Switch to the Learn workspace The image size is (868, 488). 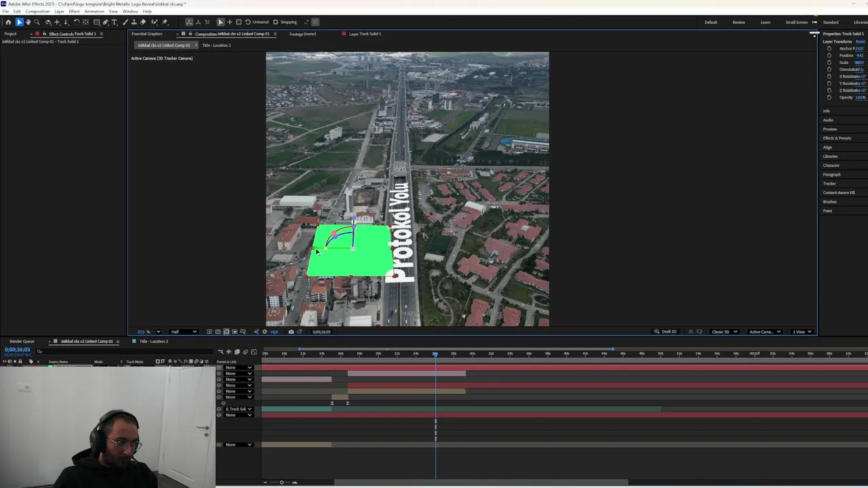[765, 22]
